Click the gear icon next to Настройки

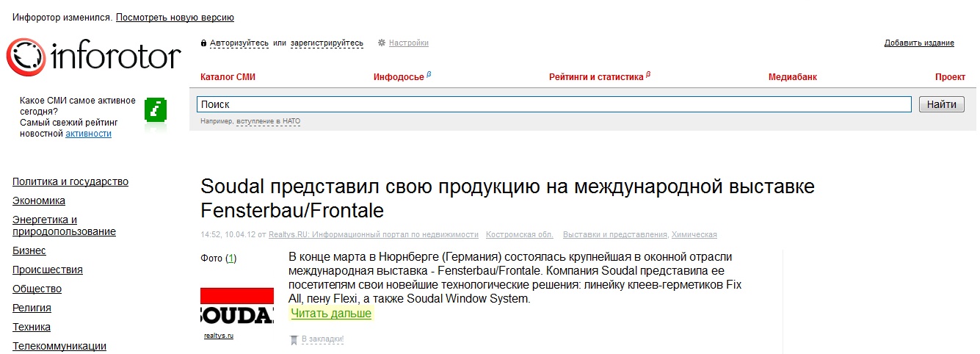[x=382, y=43]
